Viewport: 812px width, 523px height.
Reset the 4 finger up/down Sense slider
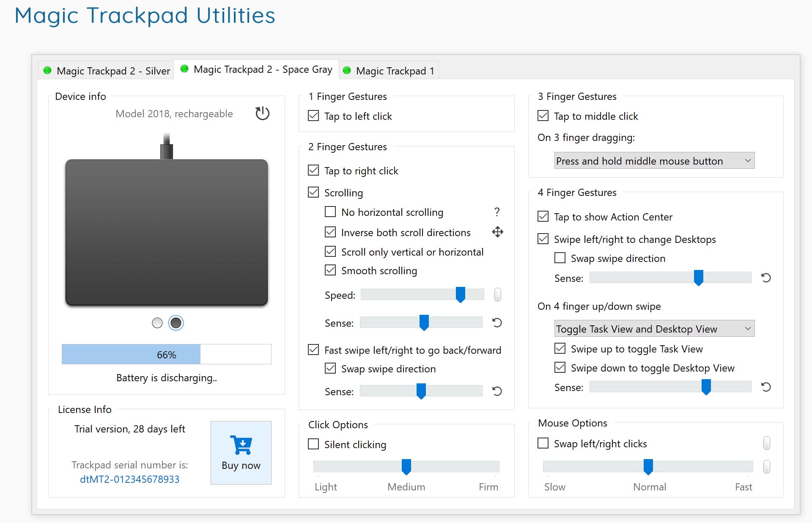pos(766,387)
